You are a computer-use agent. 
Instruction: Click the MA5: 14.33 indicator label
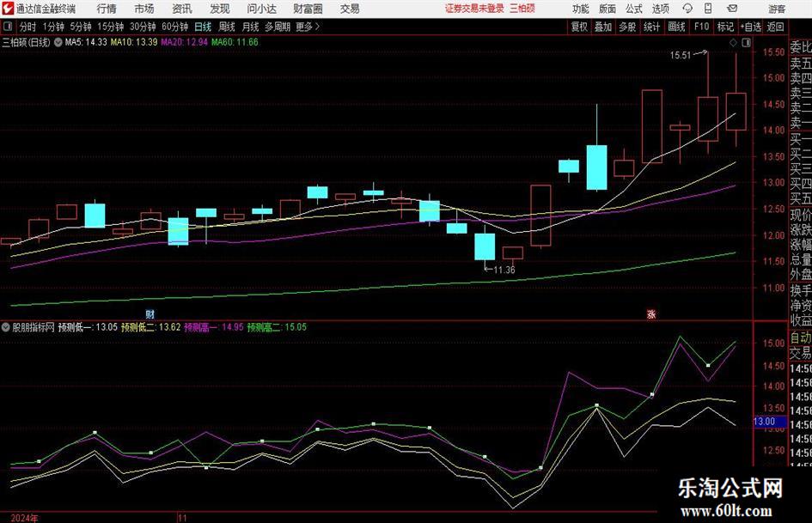[86, 42]
